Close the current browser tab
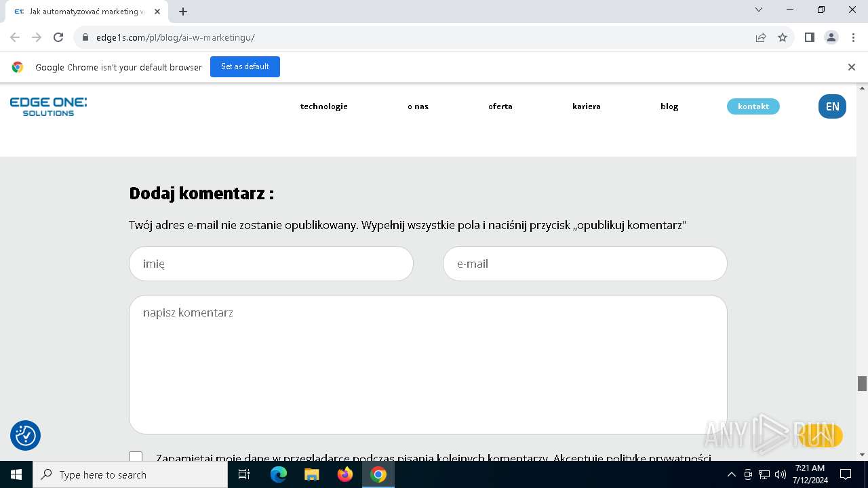Viewport: 868px width, 488px height. click(157, 12)
